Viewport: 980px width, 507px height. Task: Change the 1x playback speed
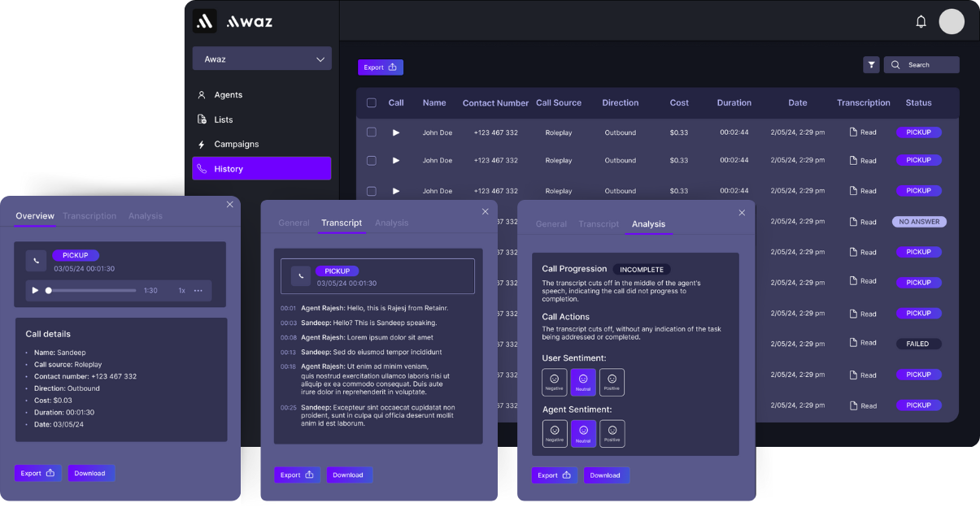[181, 290]
